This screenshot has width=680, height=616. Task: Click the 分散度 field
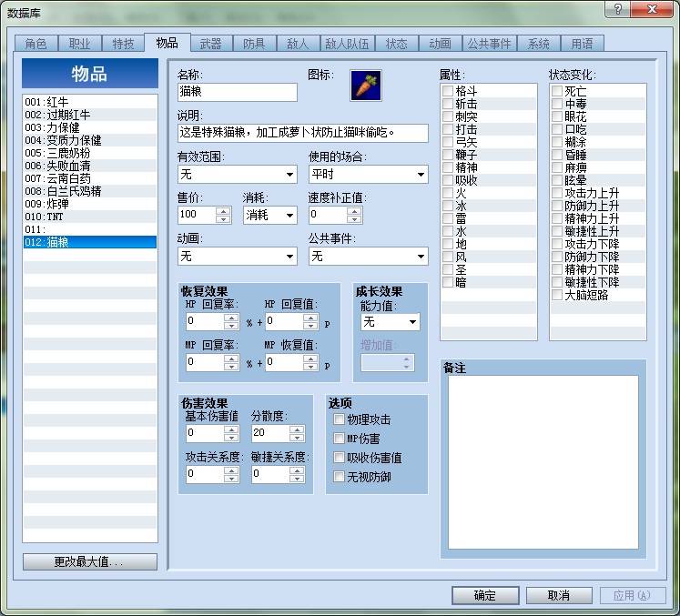[x=270, y=433]
